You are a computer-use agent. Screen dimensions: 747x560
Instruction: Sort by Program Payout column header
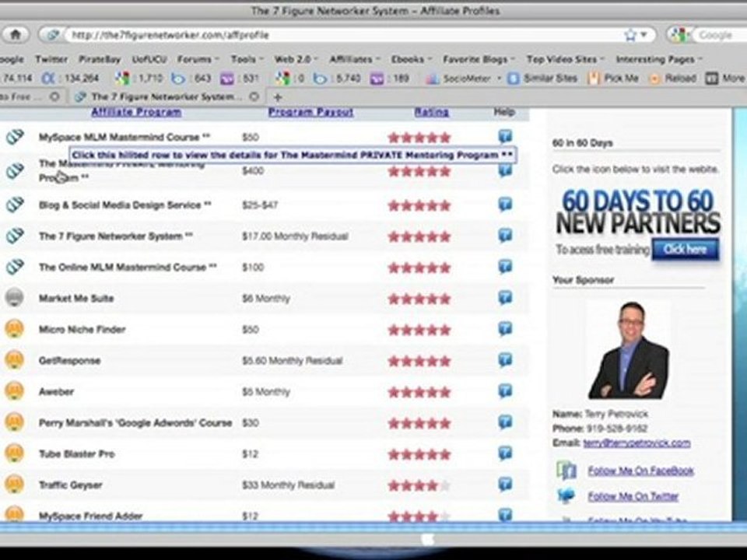pos(310,112)
